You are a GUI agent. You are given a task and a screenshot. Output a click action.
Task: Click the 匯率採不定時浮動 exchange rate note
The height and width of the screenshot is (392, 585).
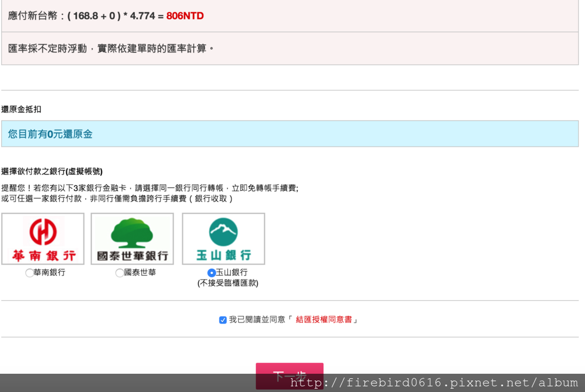point(111,49)
